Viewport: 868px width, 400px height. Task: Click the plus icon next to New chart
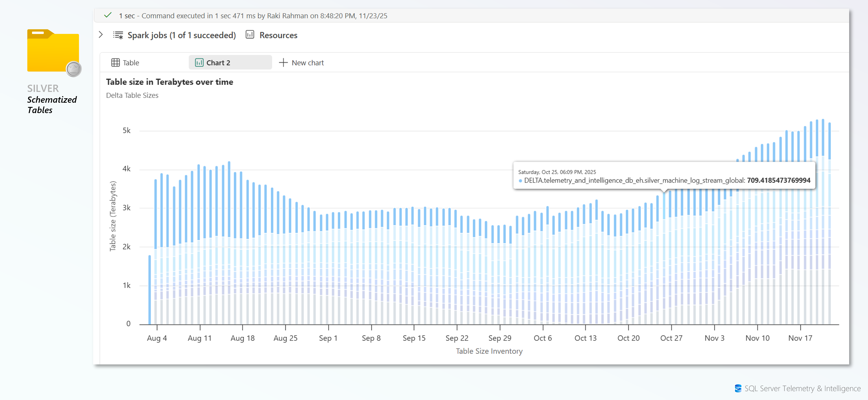(283, 63)
